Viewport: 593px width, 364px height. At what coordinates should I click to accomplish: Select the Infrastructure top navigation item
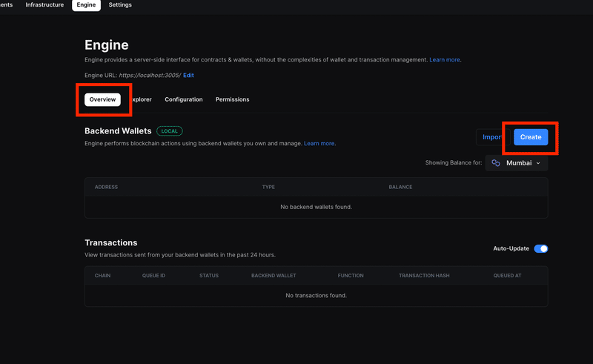pyautogui.click(x=44, y=5)
